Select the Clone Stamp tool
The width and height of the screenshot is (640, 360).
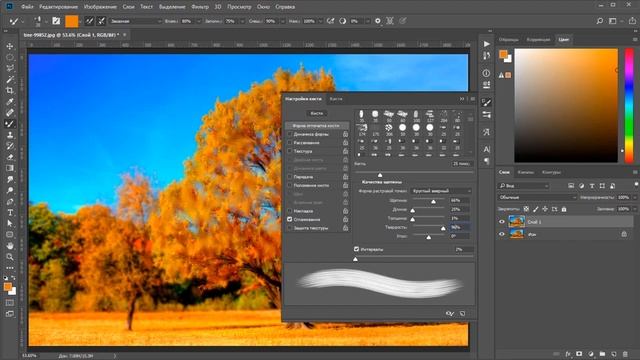(10, 135)
